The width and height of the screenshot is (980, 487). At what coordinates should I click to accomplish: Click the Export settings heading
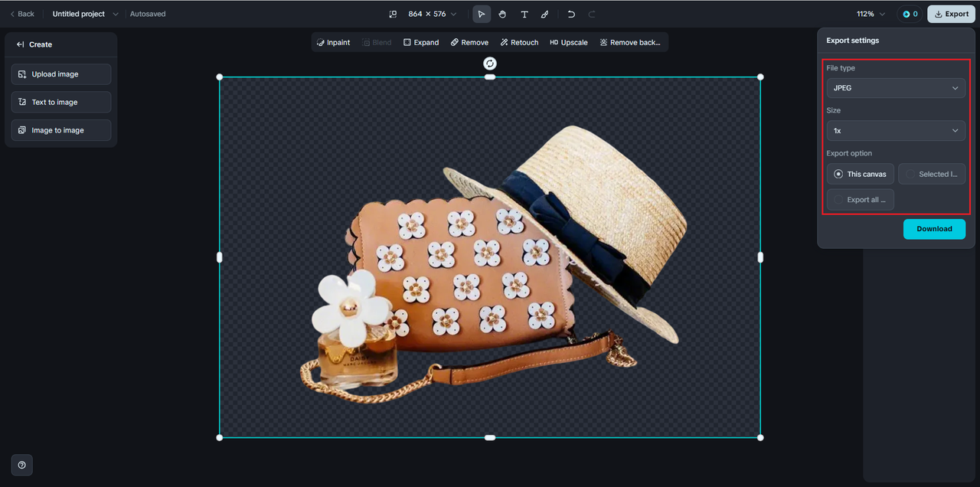pyautogui.click(x=853, y=41)
